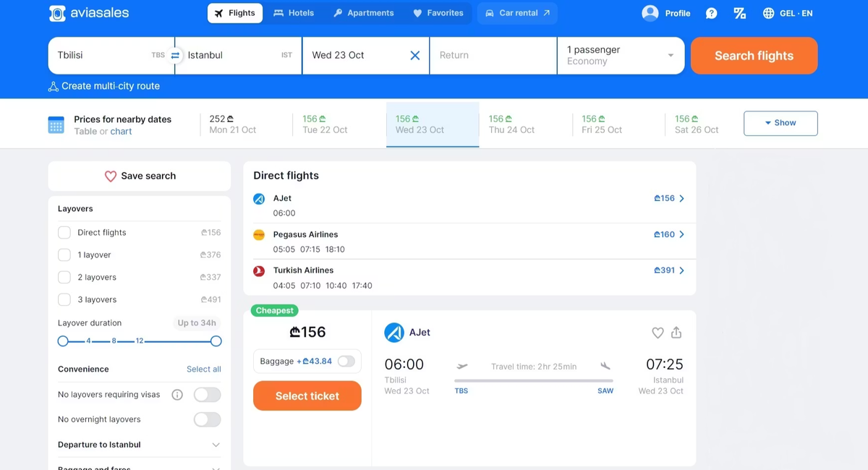This screenshot has height=470, width=868.
Task: Click the Up to 34h duration label
Action: pos(197,323)
